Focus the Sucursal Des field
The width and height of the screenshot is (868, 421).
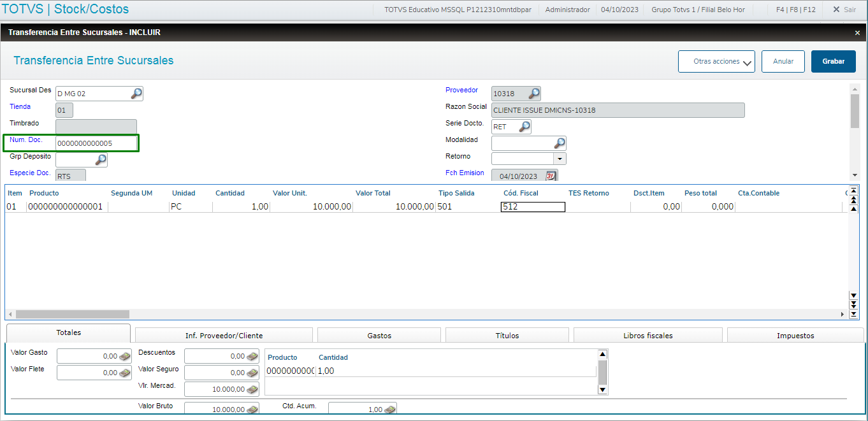point(93,94)
